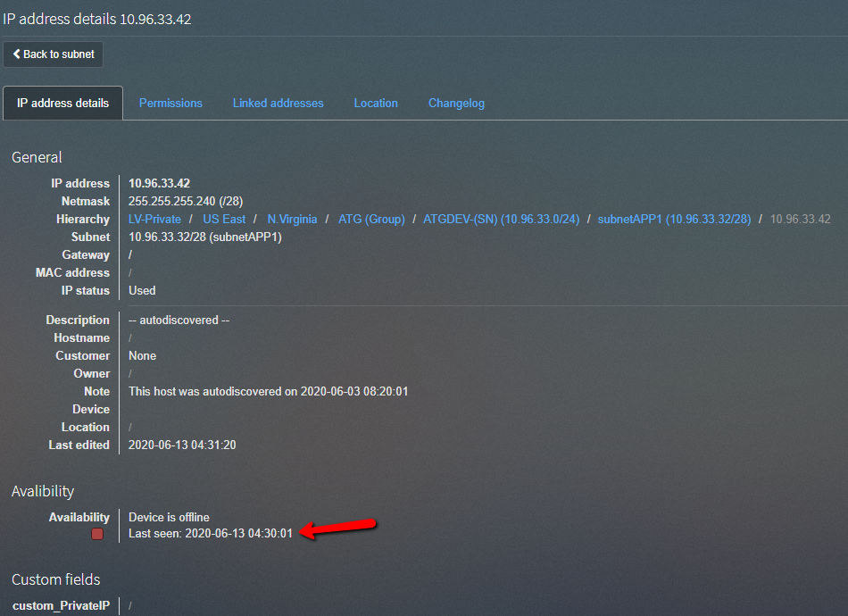848x616 pixels.
Task: Go back using the Back to subnet button
Action: click(x=53, y=54)
